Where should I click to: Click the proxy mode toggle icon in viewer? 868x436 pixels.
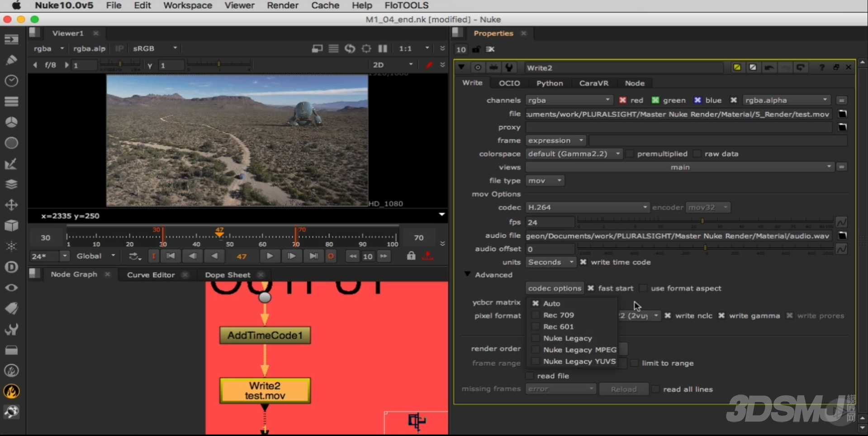[317, 48]
